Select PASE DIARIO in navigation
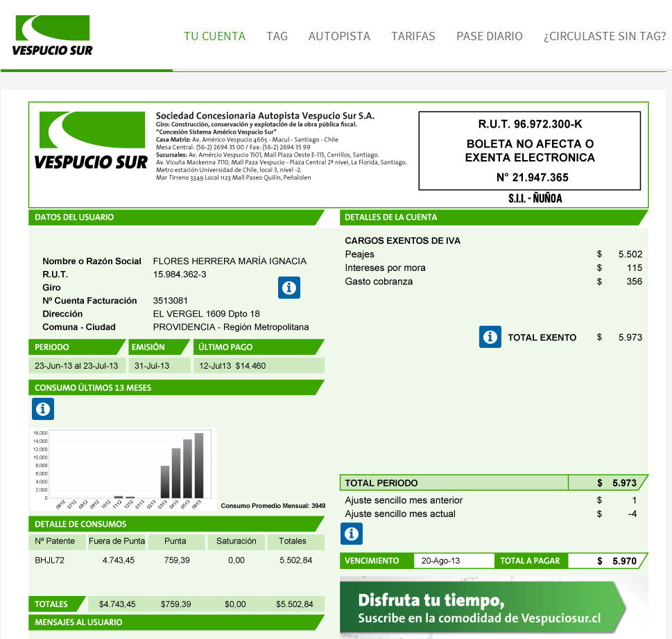This screenshot has width=672, height=639. coord(490,36)
